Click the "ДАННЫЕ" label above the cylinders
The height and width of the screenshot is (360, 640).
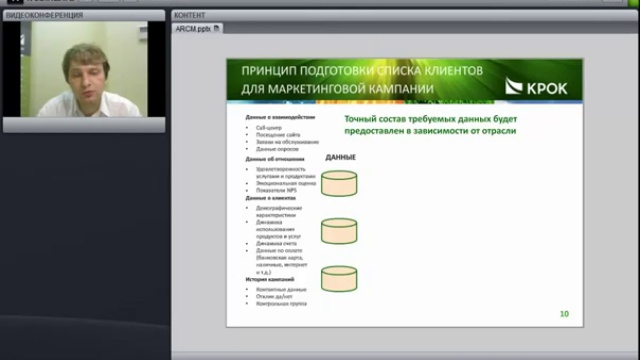pos(340,157)
